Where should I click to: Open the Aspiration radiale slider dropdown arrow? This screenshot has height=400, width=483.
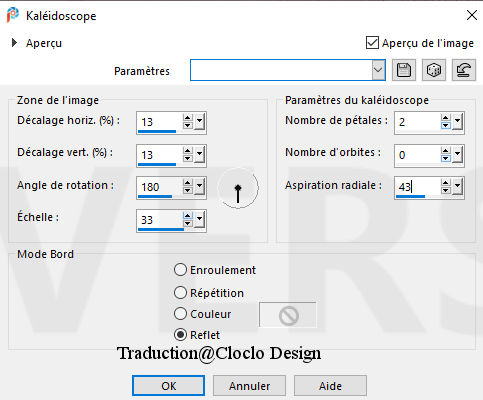457,187
